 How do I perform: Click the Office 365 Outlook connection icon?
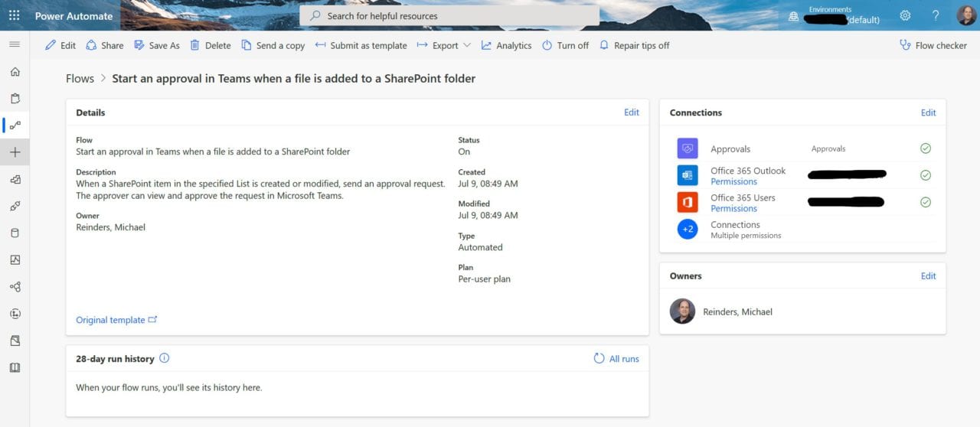[x=688, y=175]
